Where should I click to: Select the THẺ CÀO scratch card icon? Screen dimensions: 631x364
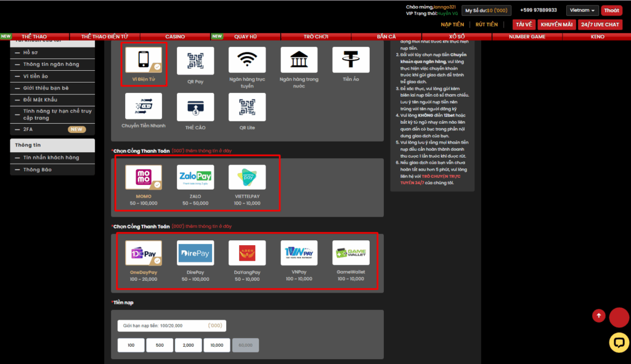point(195,107)
